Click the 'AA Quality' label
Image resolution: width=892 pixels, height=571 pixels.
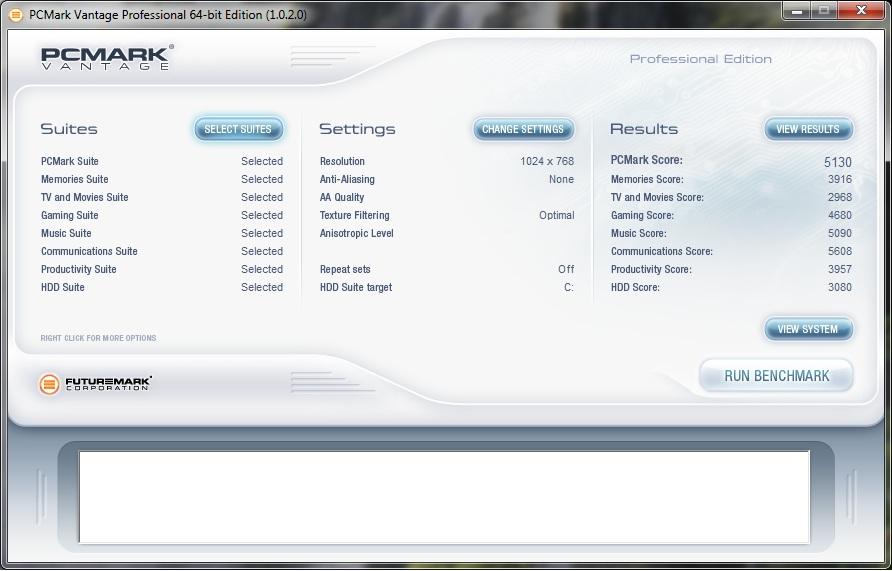click(x=342, y=197)
